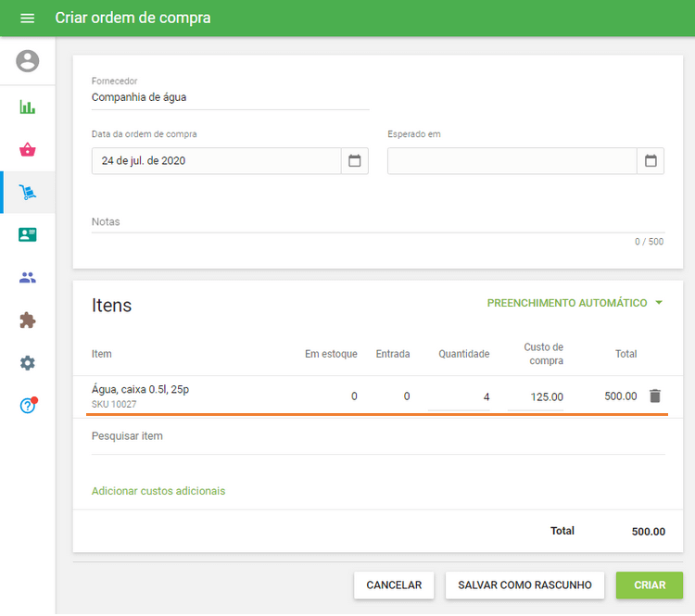Click the Quantidade field showing 4

pyautogui.click(x=460, y=396)
